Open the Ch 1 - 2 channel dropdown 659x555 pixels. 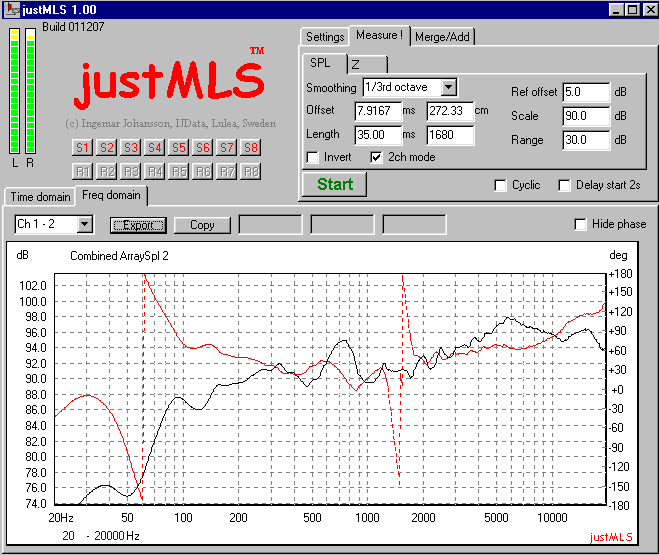coord(84,224)
